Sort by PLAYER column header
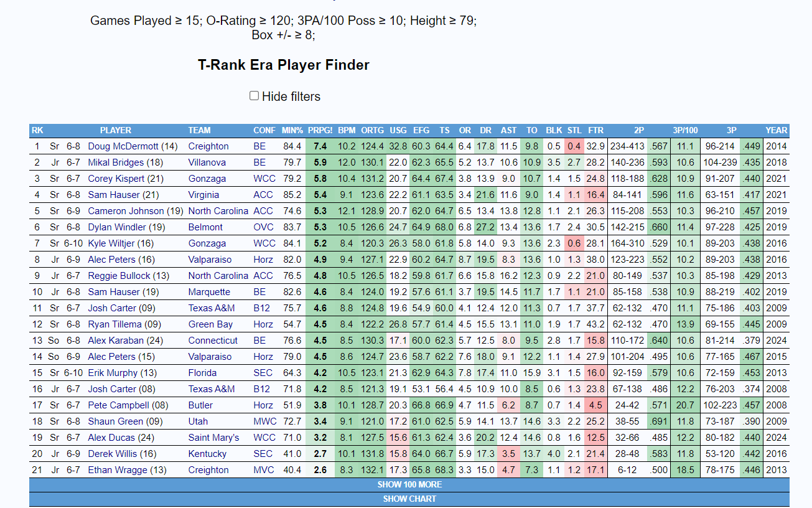 (x=116, y=130)
